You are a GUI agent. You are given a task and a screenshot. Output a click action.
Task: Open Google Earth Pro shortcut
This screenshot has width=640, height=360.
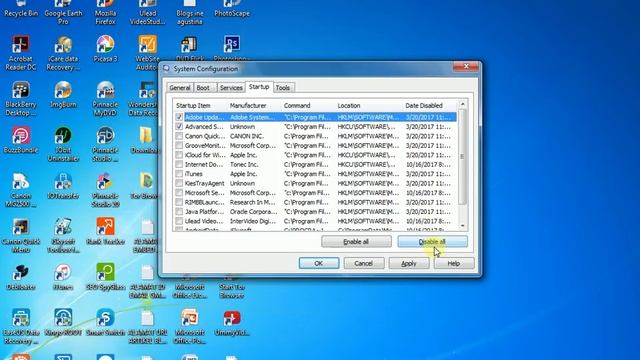click(63, 13)
